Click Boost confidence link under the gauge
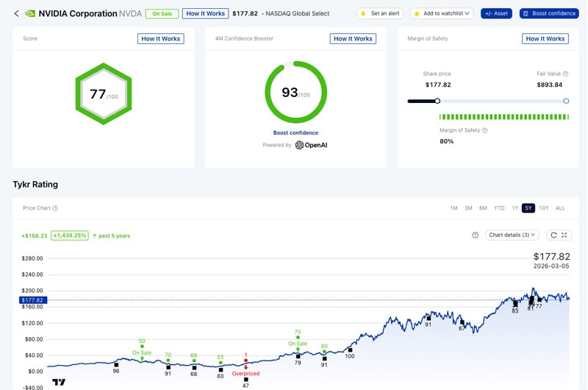Viewport: 588px width, 390px height. [295, 132]
